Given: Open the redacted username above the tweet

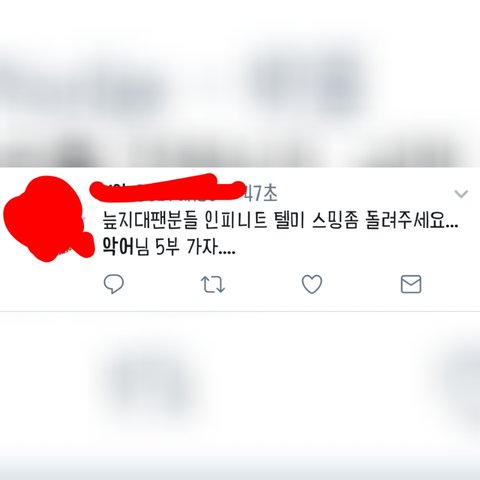Looking at the screenshot, I should tap(167, 188).
